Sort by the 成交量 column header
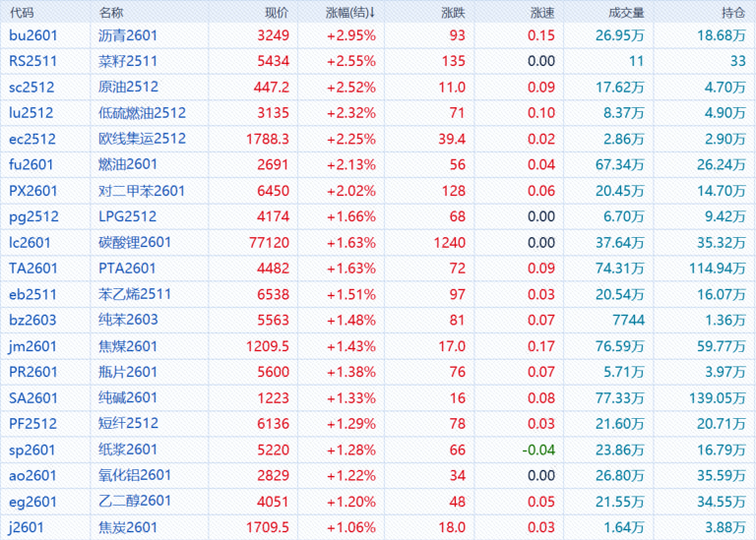 [x=626, y=13]
